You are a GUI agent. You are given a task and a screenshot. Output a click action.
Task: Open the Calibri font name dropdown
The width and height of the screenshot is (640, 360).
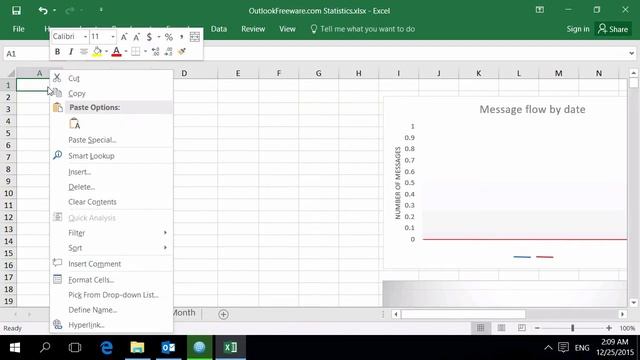point(85,37)
